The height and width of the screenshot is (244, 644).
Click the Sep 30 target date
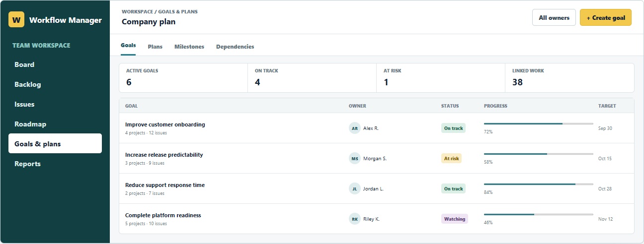click(x=605, y=128)
